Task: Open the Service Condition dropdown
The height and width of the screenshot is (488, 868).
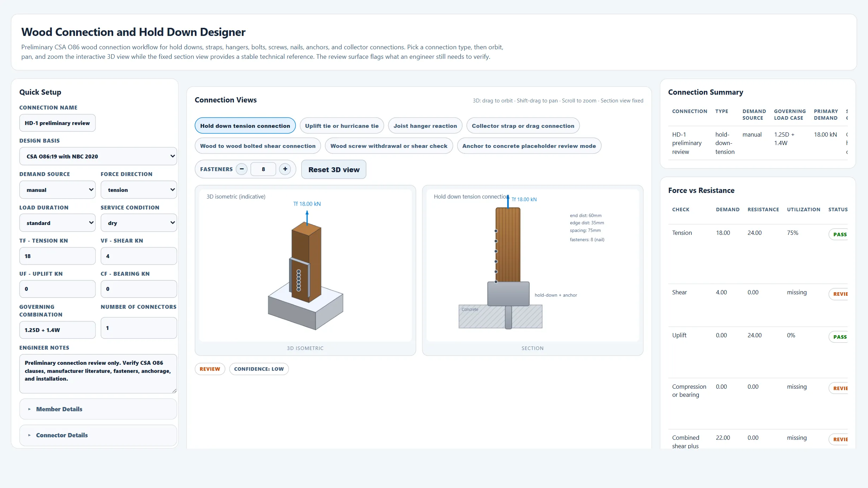Action: point(139,223)
